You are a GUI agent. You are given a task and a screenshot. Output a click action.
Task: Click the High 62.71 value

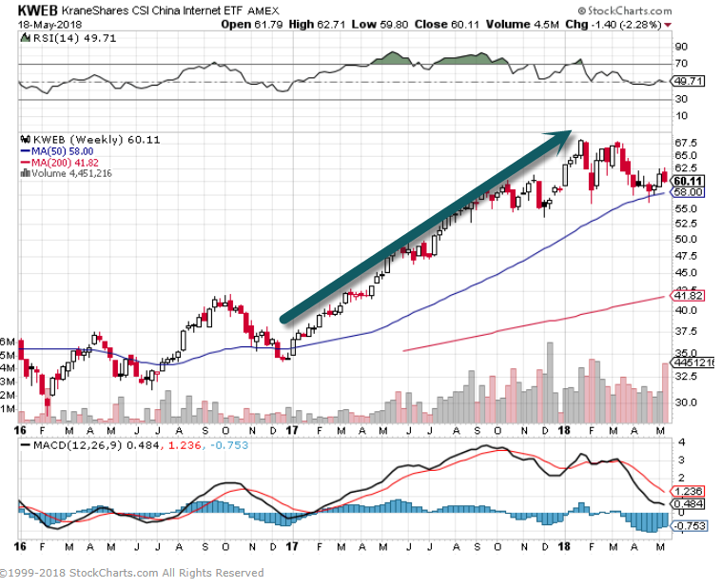[x=317, y=25]
